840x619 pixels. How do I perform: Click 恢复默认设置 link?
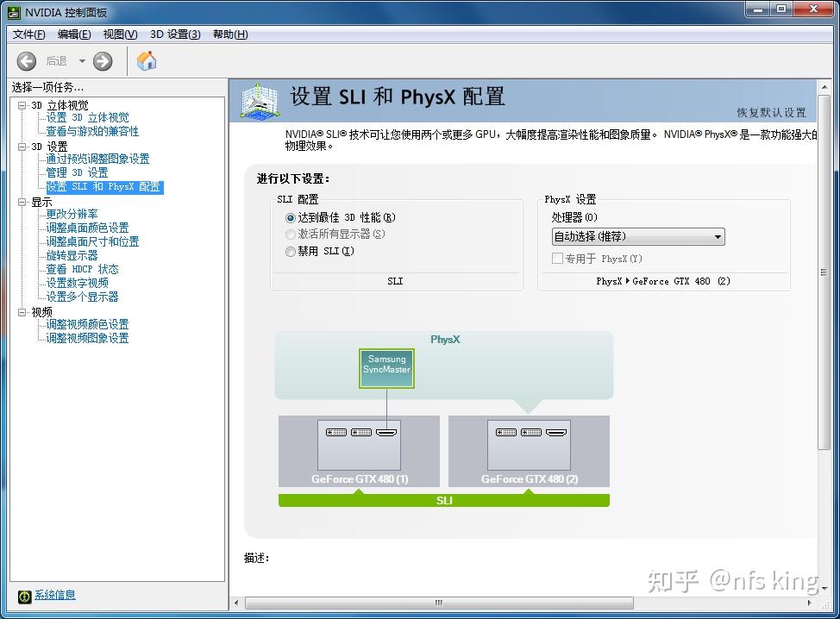(x=771, y=112)
